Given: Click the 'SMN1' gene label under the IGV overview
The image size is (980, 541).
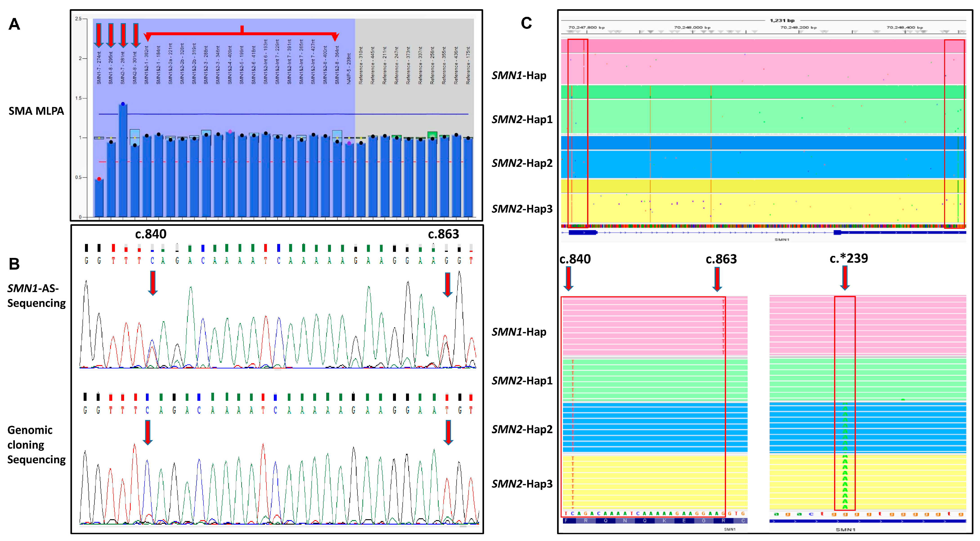Looking at the screenshot, I should click(781, 239).
